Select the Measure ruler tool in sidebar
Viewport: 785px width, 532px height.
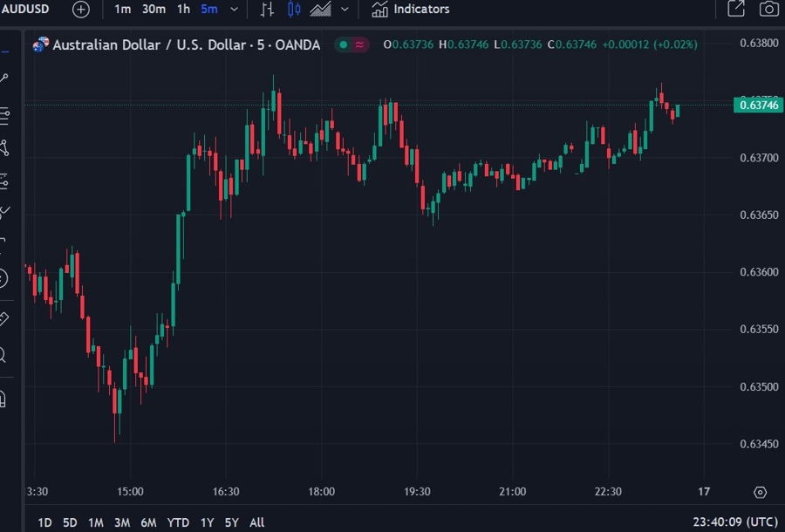tap(3, 319)
